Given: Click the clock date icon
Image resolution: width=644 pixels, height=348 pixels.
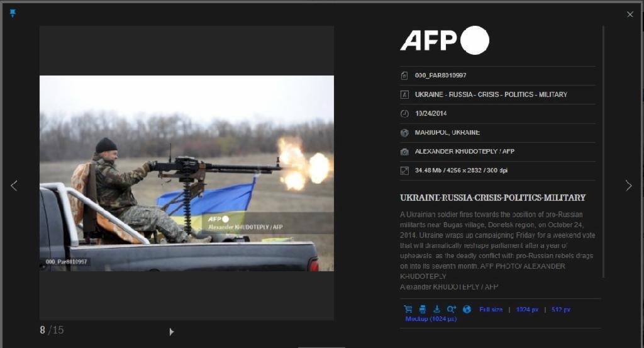Looking at the screenshot, I should tap(404, 114).
